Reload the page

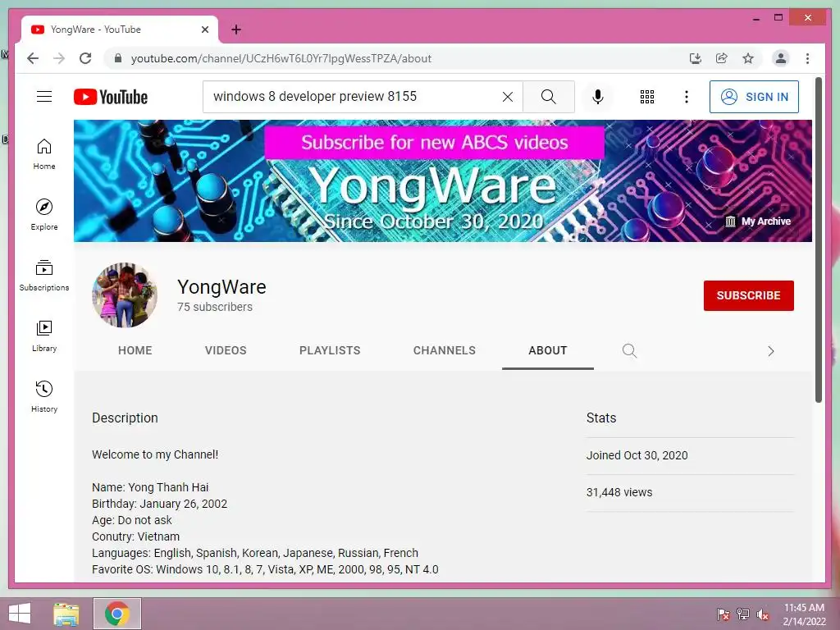pyautogui.click(x=85, y=58)
